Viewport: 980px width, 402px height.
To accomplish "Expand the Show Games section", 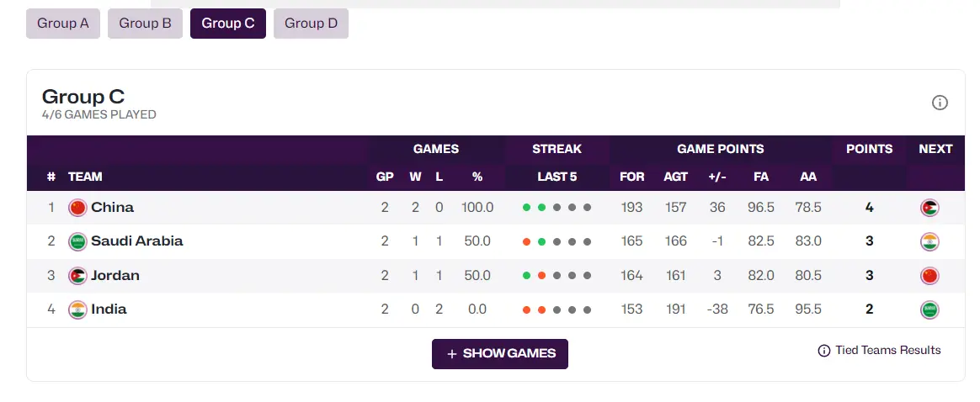I will click(500, 354).
